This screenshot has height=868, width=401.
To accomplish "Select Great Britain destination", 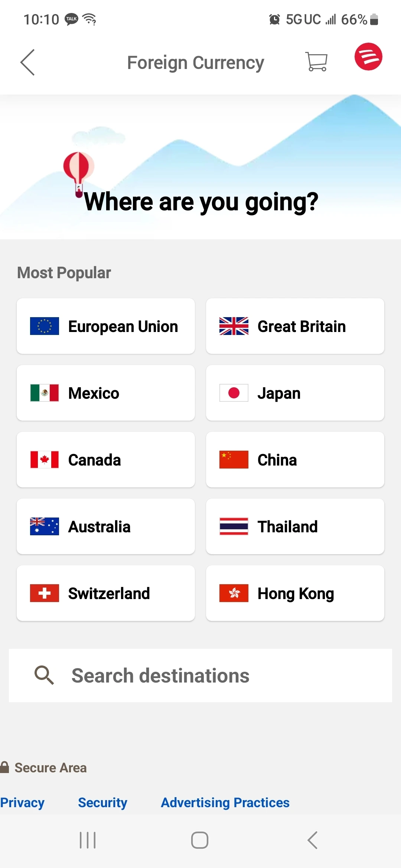I will coord(295,326).
